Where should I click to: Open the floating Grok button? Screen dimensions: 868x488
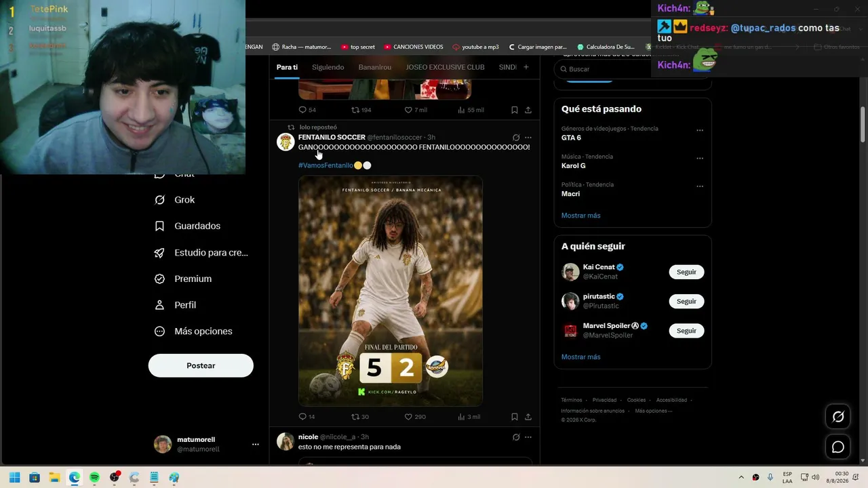pyautogui.click(x=838, y=417)
